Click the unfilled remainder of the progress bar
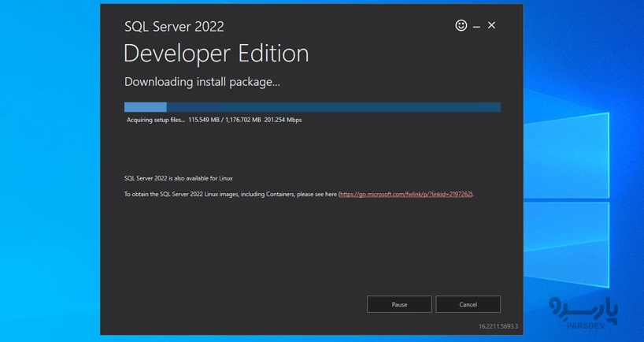Screen dimensions: 644x342 pos(332,107)
